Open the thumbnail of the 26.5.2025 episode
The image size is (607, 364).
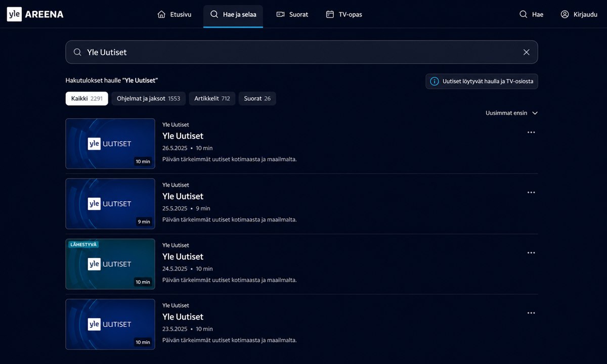pyautogui.click(x=110, y=144)
